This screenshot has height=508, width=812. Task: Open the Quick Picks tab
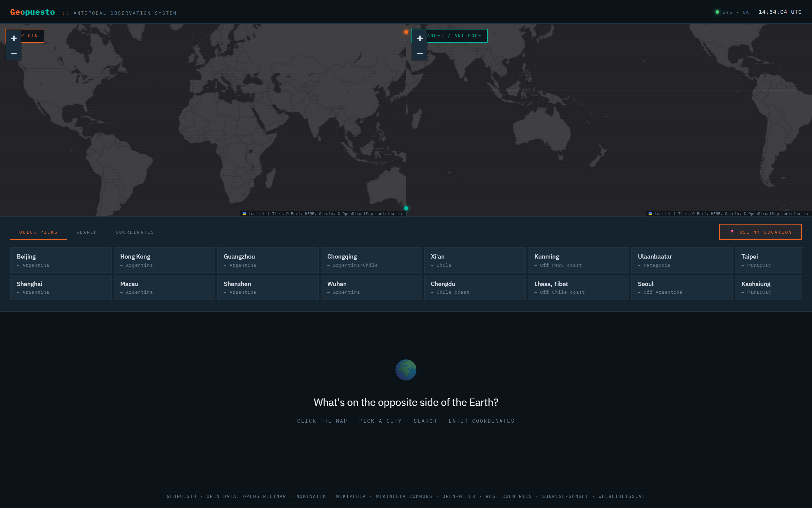click(x=39, y=232)
